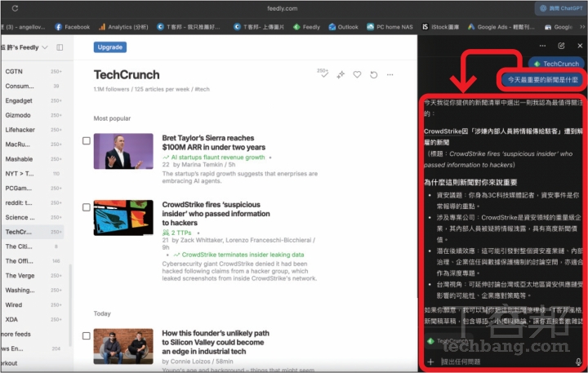Open the CrowdStrike article thumbnail
The height and width of the screenshot is (373, 588).
pos(123,217)
